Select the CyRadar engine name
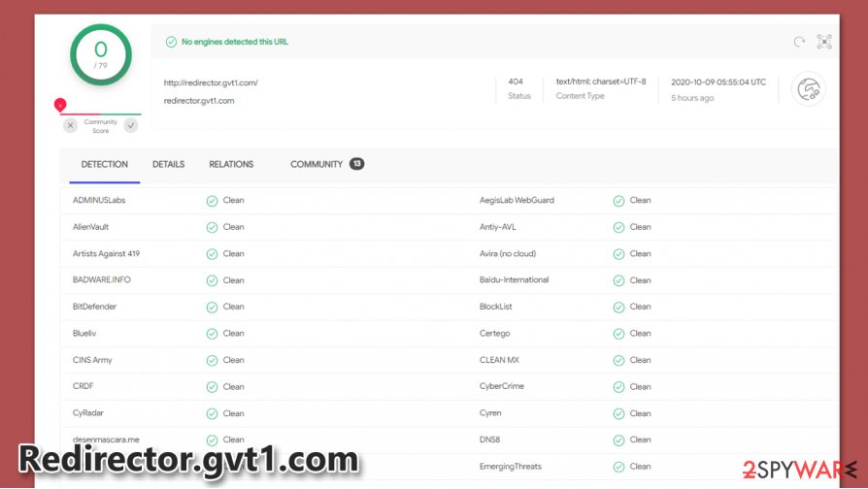This screenshot has height=489, width=868. pos(88,412)
